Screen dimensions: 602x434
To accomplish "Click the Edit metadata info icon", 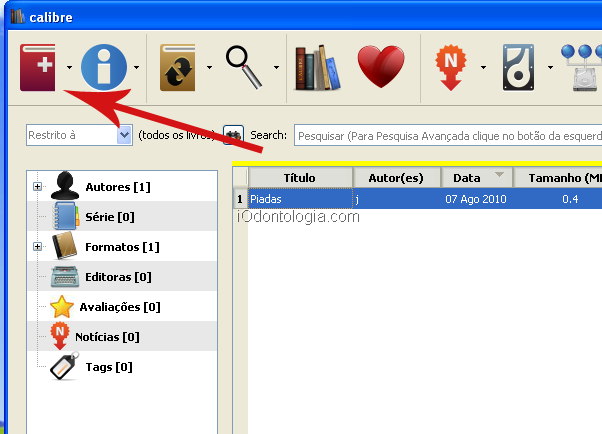I will tap(104, 67).
